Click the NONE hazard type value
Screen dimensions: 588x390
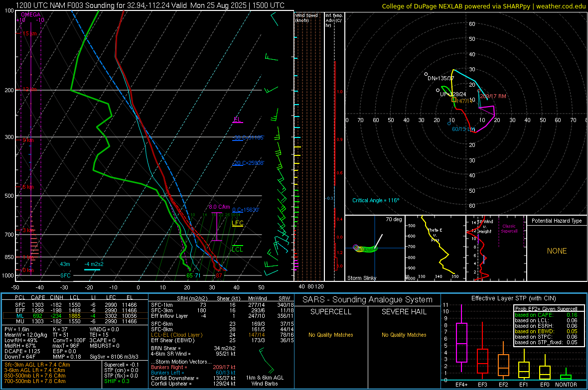pyautogui.click(x=557, y=251)
